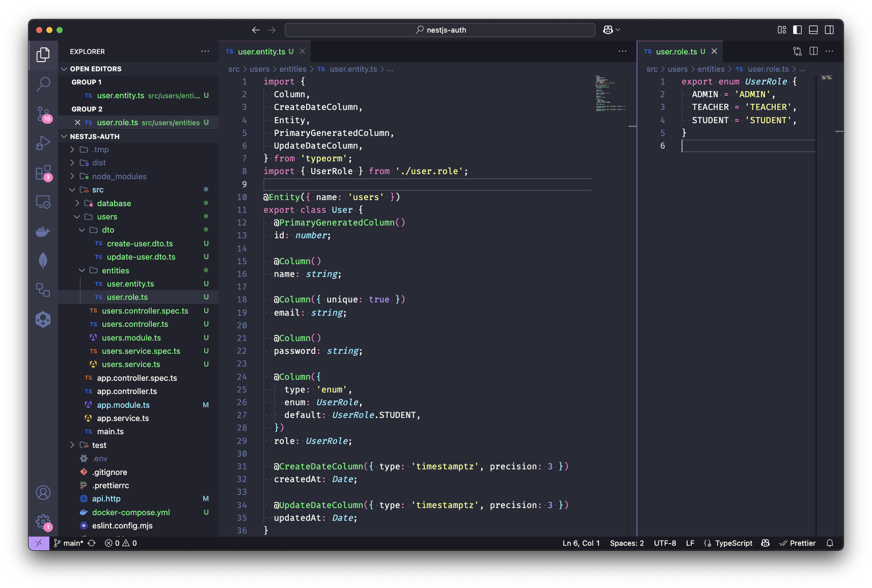Viewport: 872px width, 588px height.
Task: Collapse the Open Editors section
Action: tap(139, 69)
